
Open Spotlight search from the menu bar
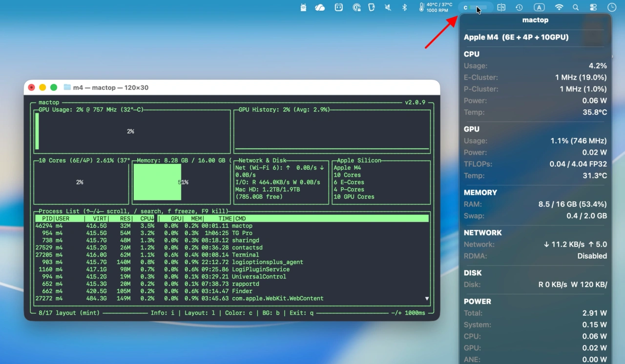(x=577, y=7)
